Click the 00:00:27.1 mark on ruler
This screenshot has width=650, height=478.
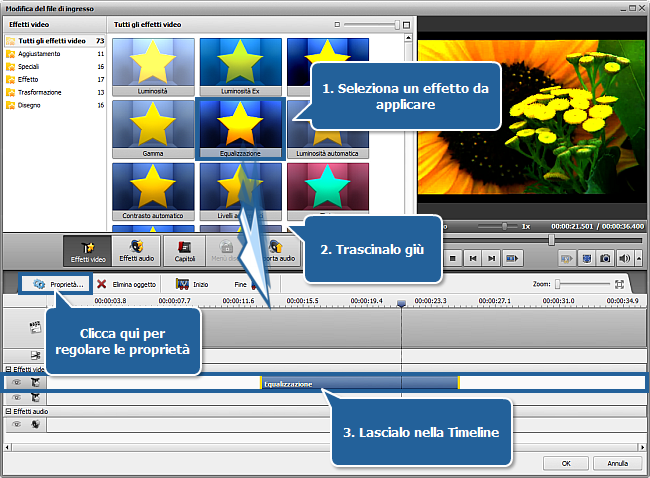coord(495,301)
